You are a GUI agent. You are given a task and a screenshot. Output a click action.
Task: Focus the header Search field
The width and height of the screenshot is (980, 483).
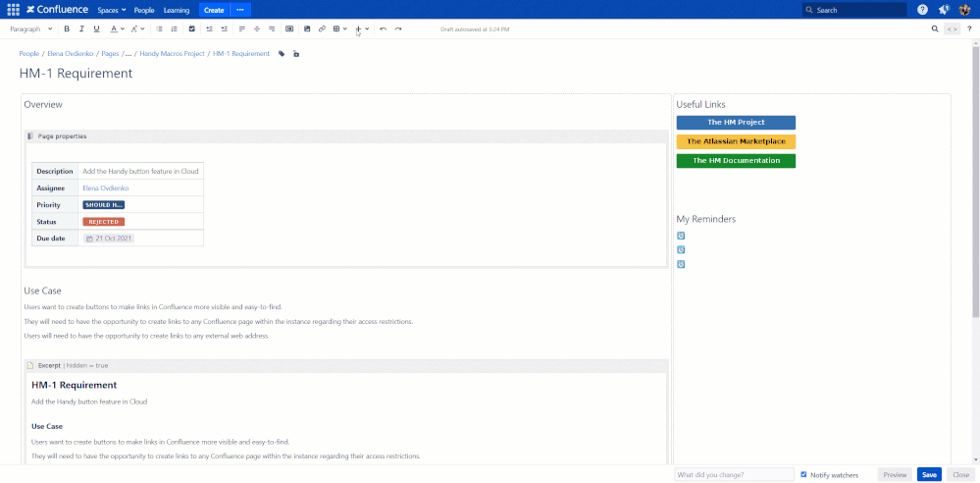point(854,10)
